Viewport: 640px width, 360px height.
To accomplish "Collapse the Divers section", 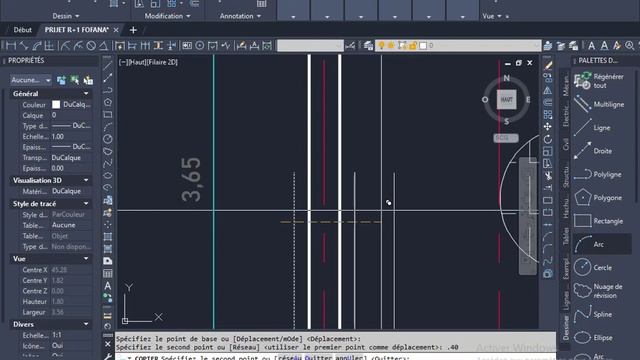I will click(x=86, y=324).
